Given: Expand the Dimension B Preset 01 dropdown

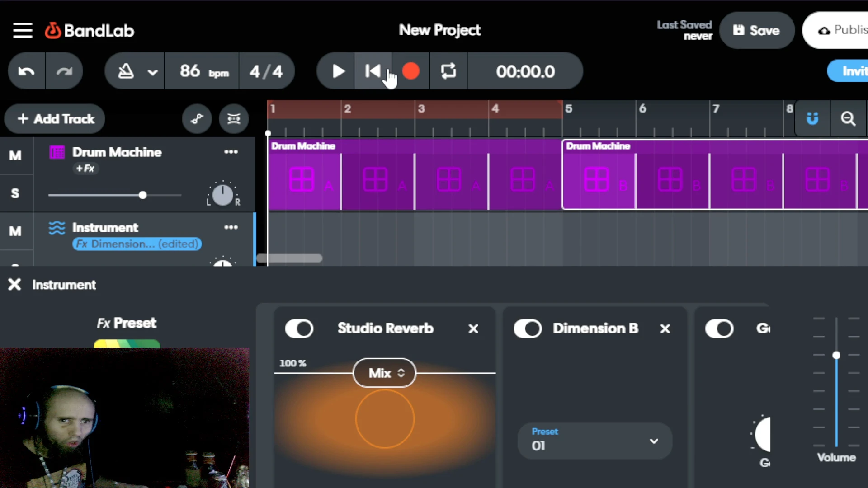Looking at the screenshot, I should tap(654, 440).
